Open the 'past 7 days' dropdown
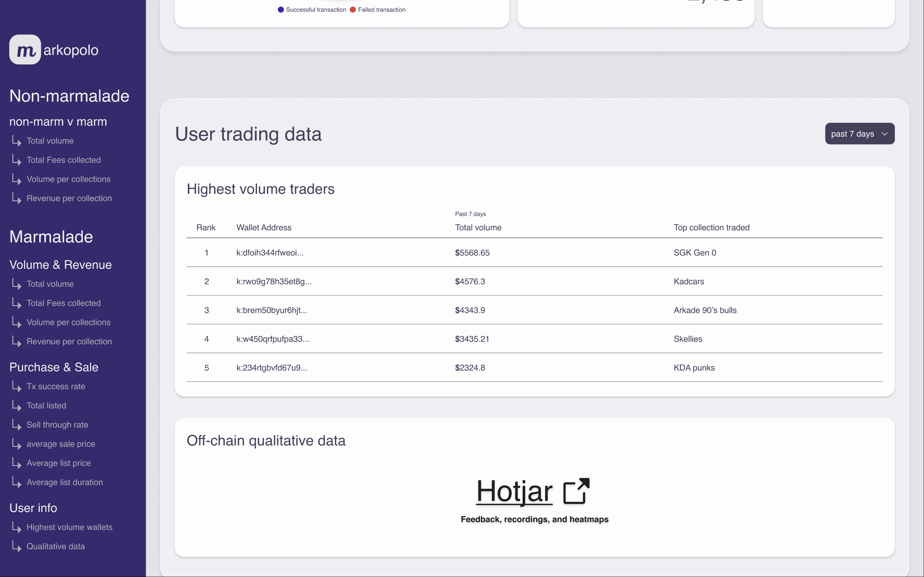 click(x=859, y=134)
